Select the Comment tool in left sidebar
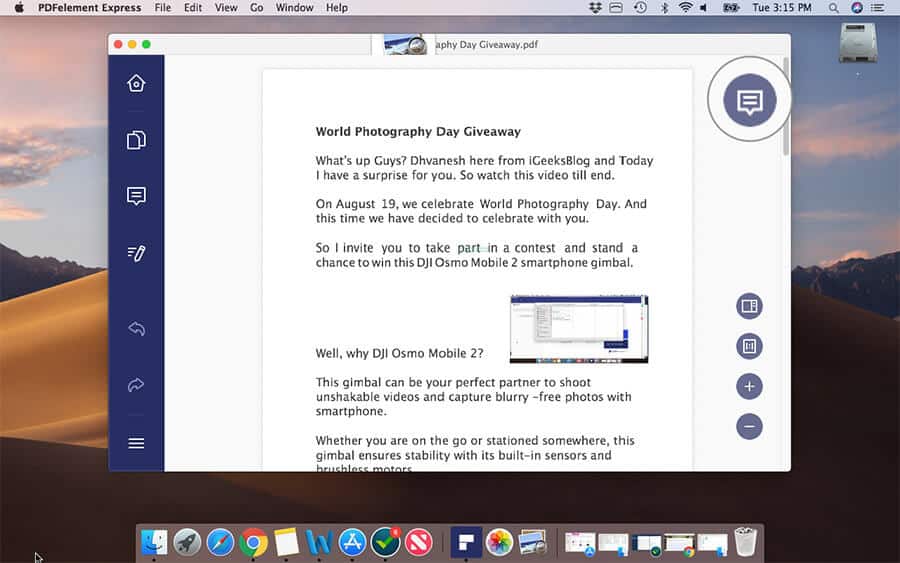 click(x=136, y=196)
